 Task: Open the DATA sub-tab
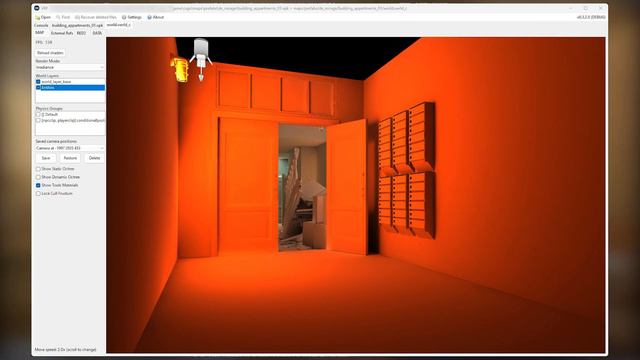(x=97, y=33)
